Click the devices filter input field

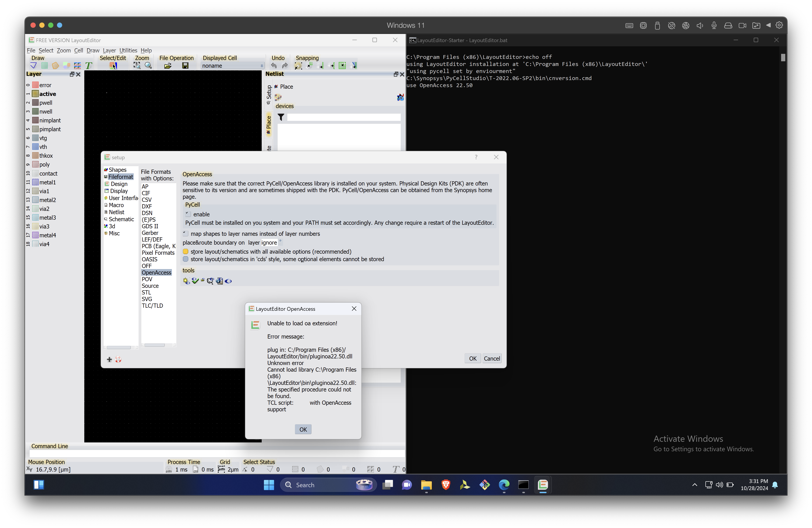point(344,117)
